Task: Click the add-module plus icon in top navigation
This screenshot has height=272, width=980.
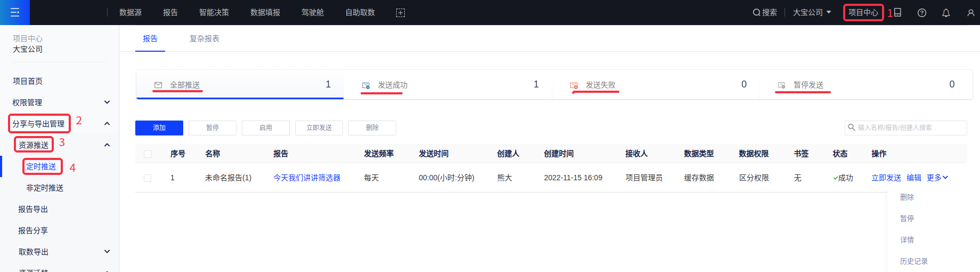Action: pyautogui.click(x=401, y=13)
